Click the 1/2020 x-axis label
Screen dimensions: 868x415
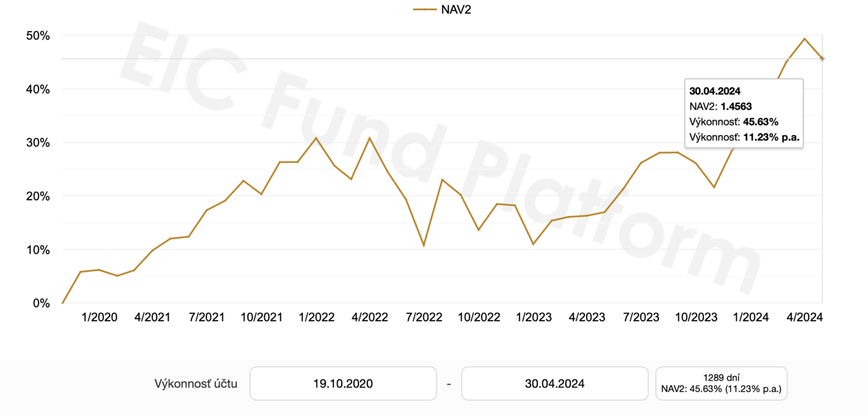click(x=99, y=317)
